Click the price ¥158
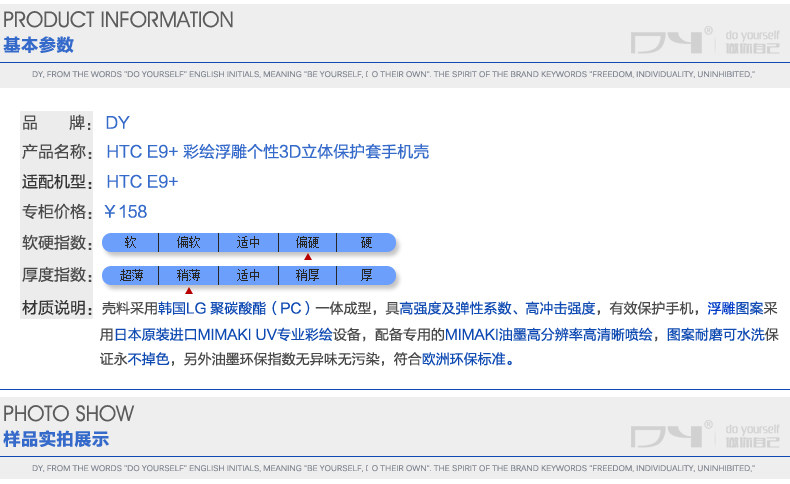 125,212
